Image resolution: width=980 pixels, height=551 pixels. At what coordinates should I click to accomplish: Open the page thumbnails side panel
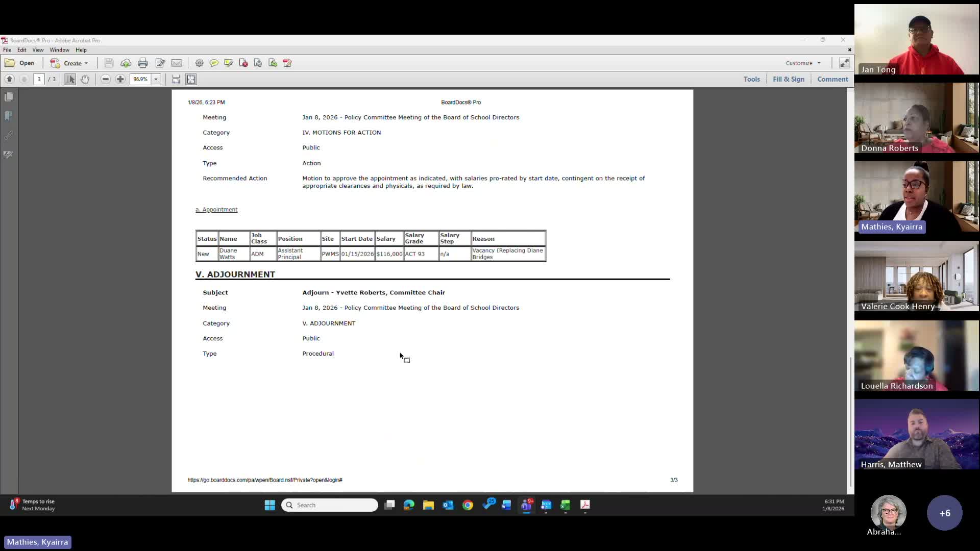(9, 97)
